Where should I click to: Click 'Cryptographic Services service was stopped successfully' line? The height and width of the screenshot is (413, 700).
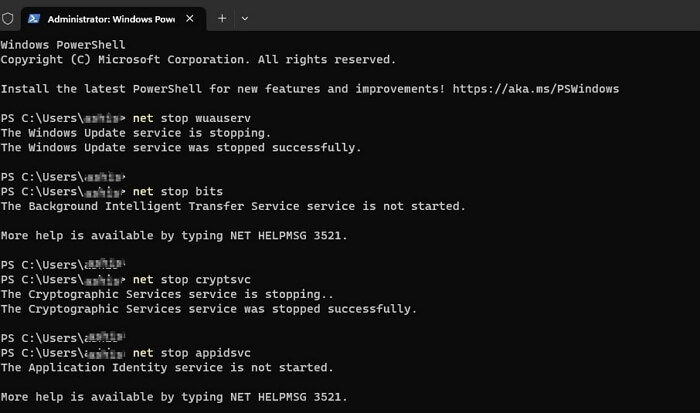[x=208, y=309]
